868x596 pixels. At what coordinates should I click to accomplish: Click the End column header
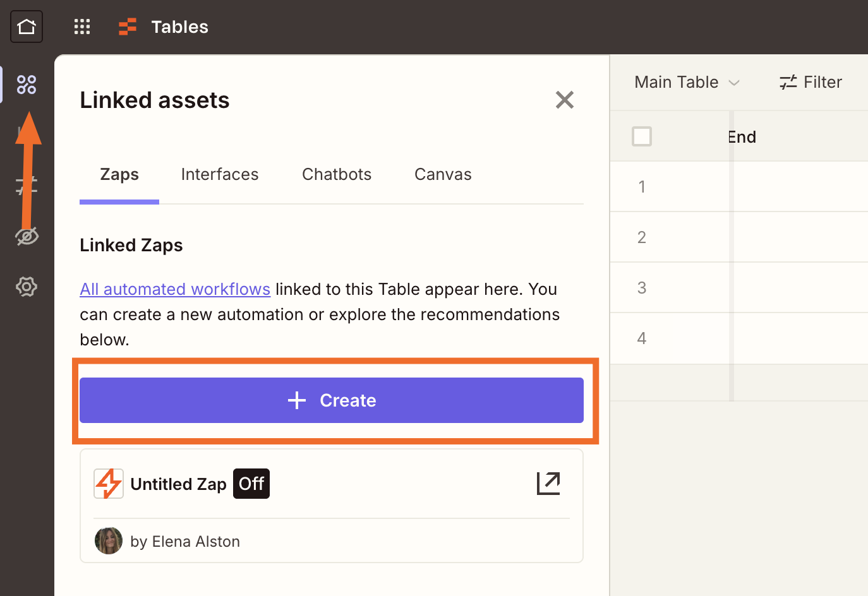(742, 137)
